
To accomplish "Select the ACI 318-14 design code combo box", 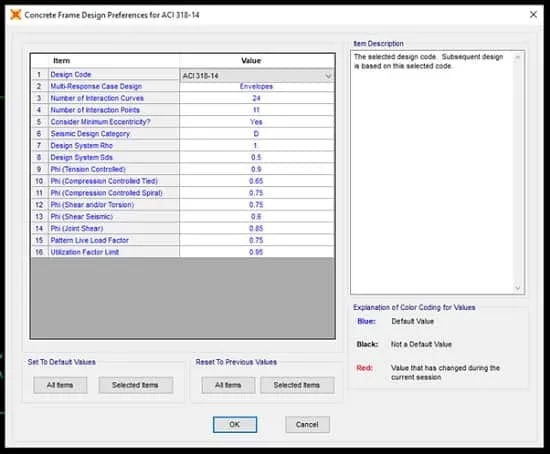I will pos(257,76).
